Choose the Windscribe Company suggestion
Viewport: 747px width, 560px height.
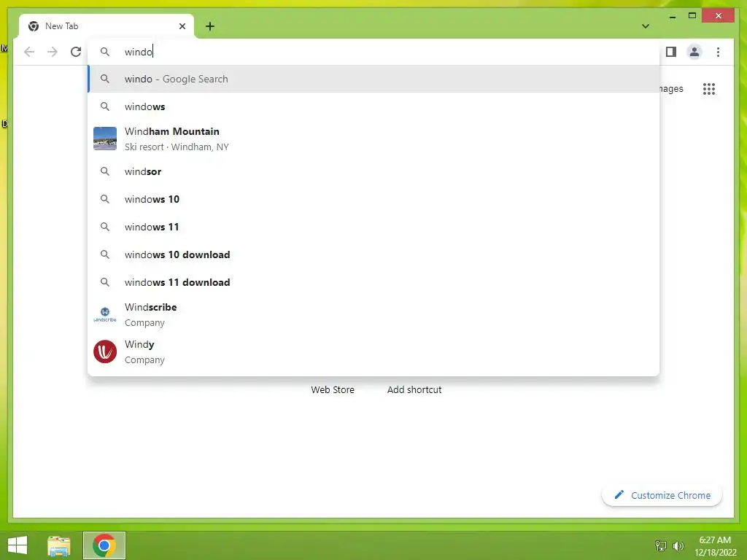[374, 314]
